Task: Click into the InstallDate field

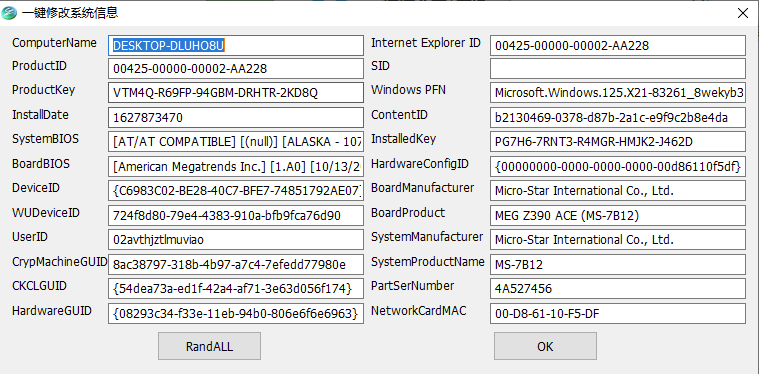Action: [236, 118]
